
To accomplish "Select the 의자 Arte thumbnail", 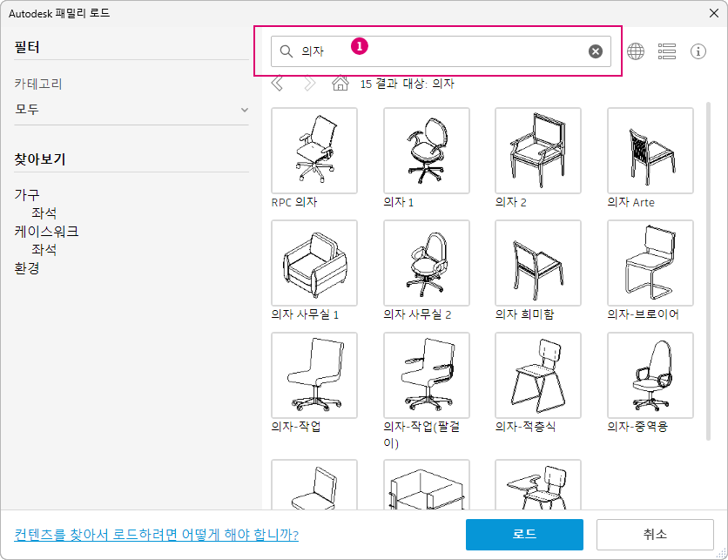I will tap(650, 151).
